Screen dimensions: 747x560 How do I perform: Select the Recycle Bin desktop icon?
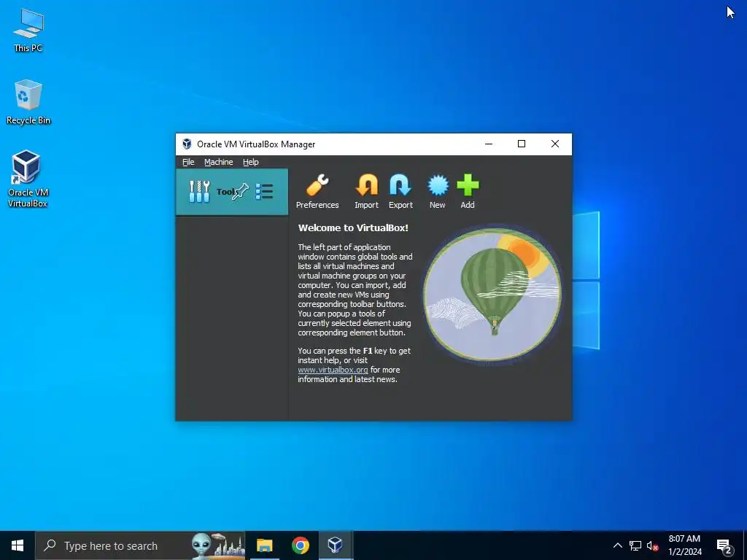click(x=28, y=102)
